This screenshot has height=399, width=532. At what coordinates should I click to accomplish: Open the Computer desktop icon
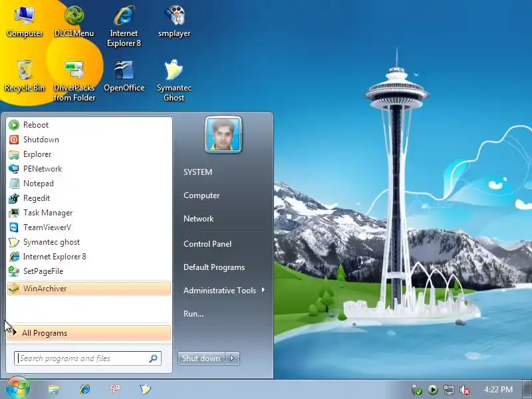tap(25, 22)
